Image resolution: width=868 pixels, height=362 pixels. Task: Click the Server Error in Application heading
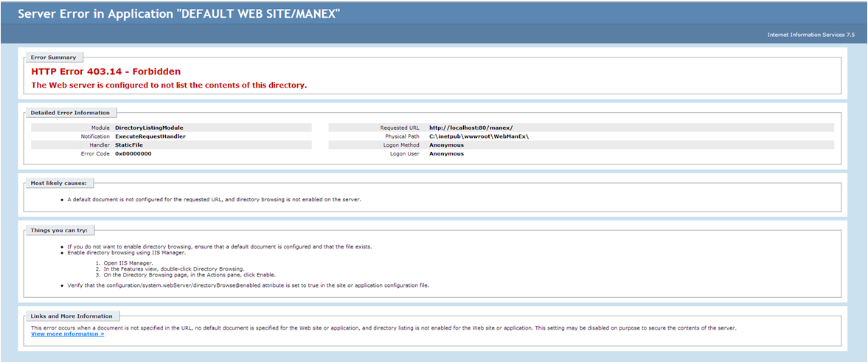pos(178,14)
